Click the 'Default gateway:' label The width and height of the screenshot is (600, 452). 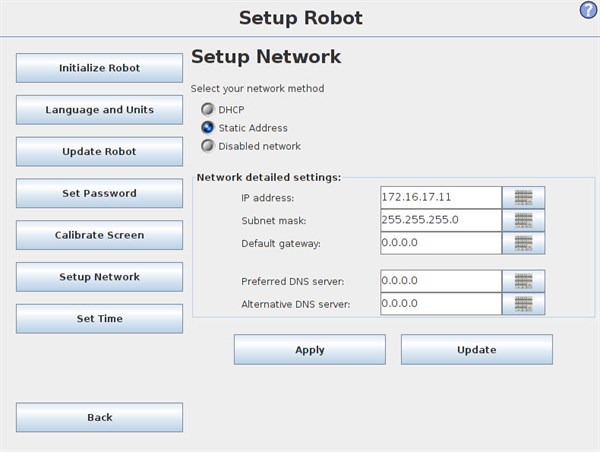tap(281, 244)
